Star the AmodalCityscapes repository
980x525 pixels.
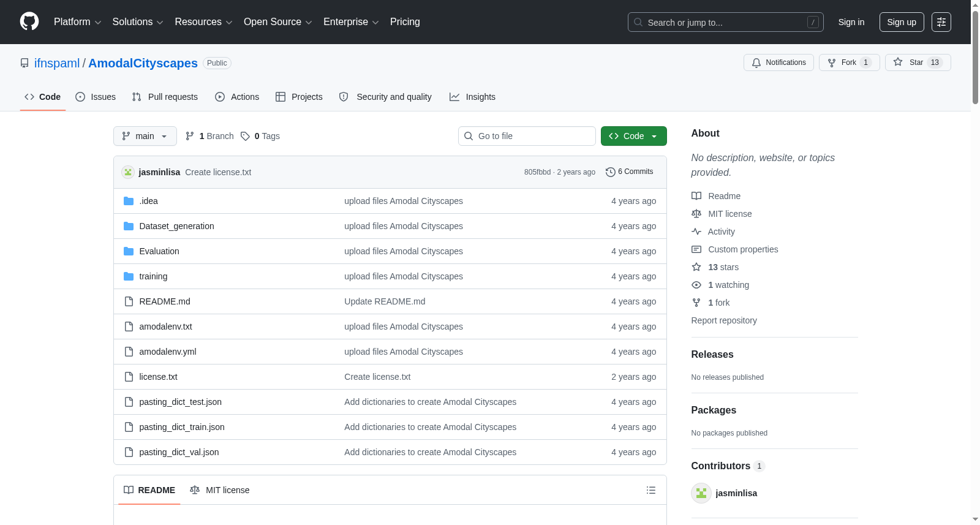click(x=918, y=62)
